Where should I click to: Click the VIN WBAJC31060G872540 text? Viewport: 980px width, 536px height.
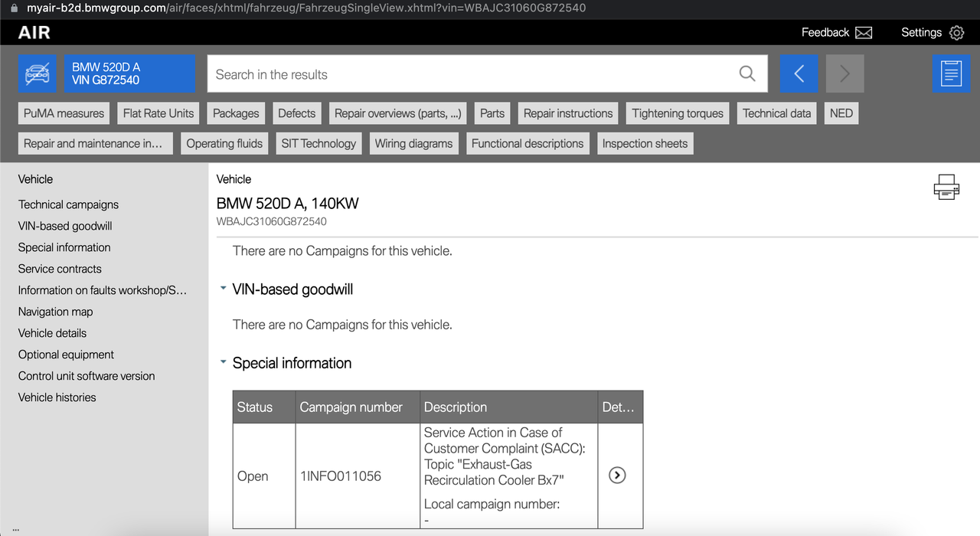272,221
